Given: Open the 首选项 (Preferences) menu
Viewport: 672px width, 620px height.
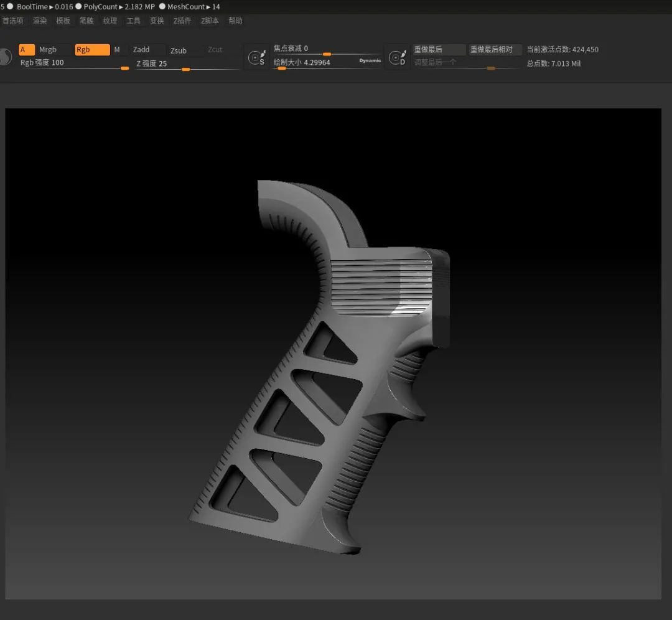Looking at the screenshot, I should click(12, 21).
